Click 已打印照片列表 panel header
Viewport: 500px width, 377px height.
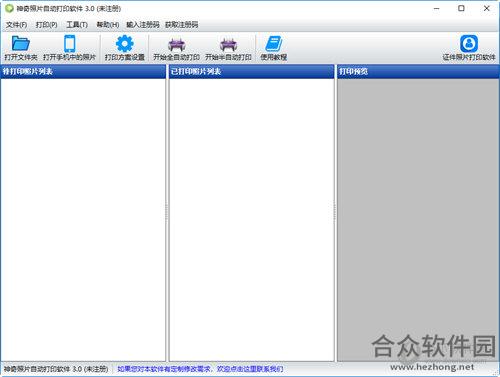pyautogui.click(x=251, y=71)
